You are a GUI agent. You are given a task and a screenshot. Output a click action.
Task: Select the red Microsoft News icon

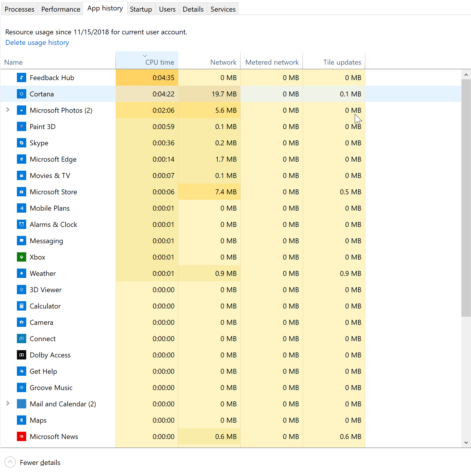point(22,437)
